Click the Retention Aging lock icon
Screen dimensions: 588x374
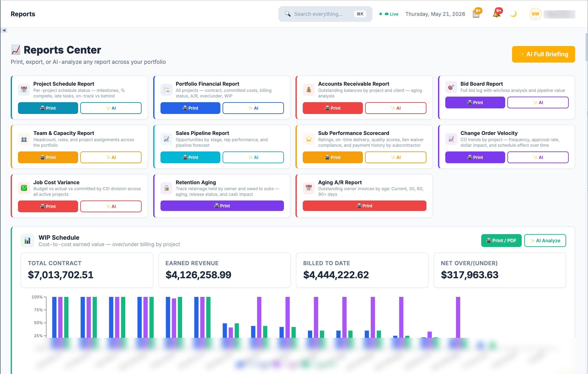click(x=166, y=188)
